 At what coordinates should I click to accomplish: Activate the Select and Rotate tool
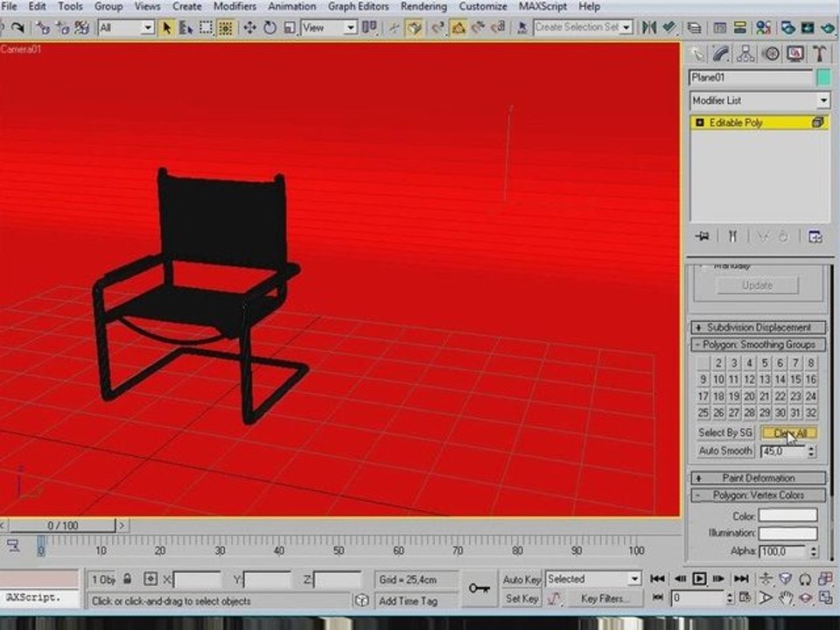pyautogui.click(x=269, y=27)
